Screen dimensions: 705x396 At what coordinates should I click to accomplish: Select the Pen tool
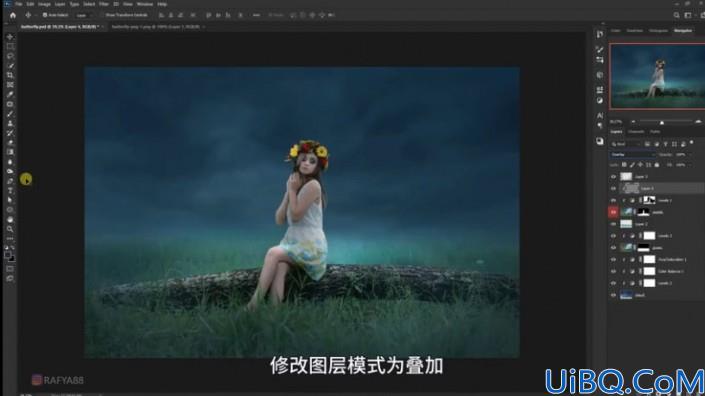coord(10,181)
